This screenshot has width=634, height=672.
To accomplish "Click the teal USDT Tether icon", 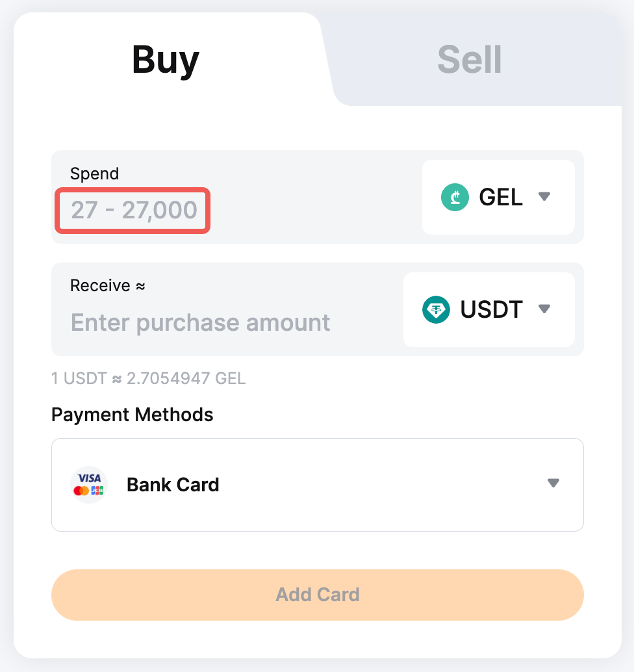I will coord(437,310).
